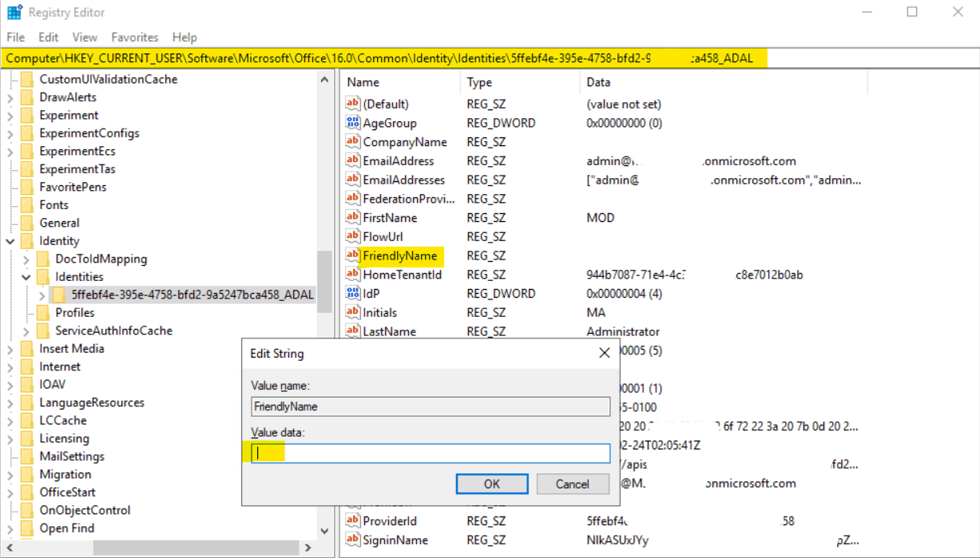
Task: Expand the Experiment node
Action: (10, 115)
